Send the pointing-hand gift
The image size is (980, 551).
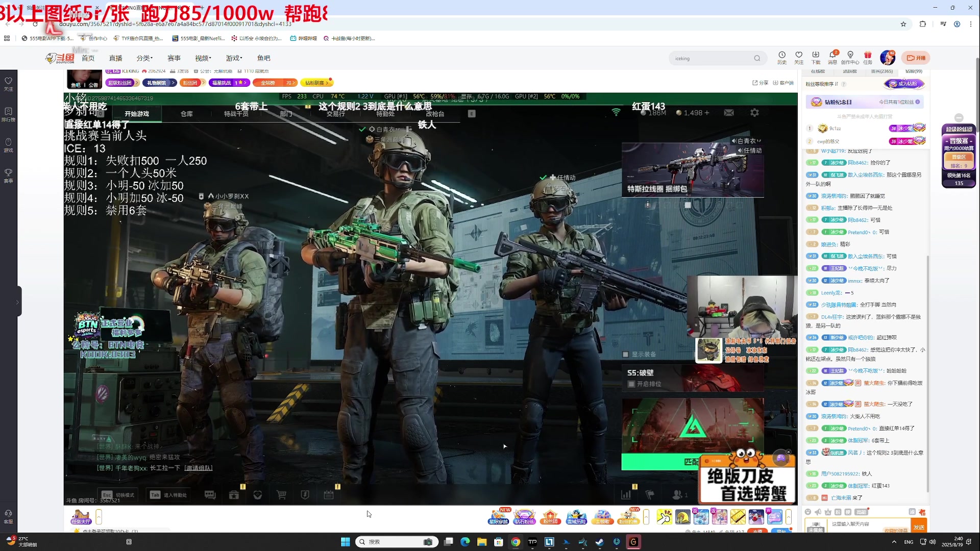pos(664,517)
